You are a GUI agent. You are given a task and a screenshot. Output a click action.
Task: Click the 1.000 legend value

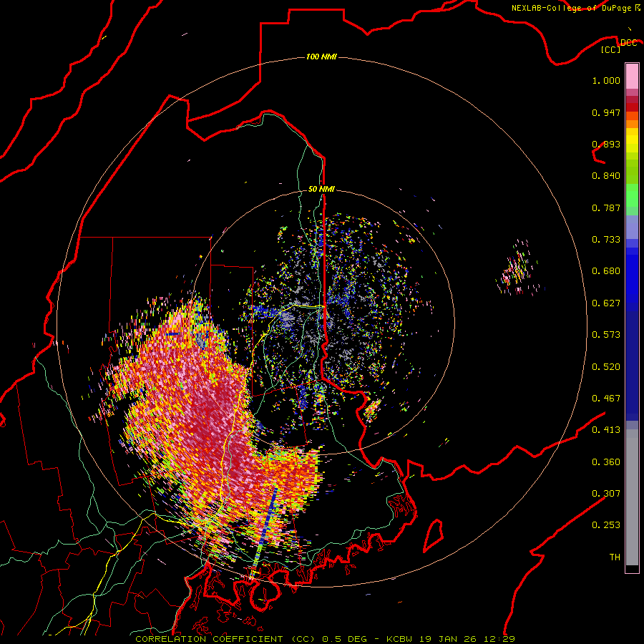point(606,80)
